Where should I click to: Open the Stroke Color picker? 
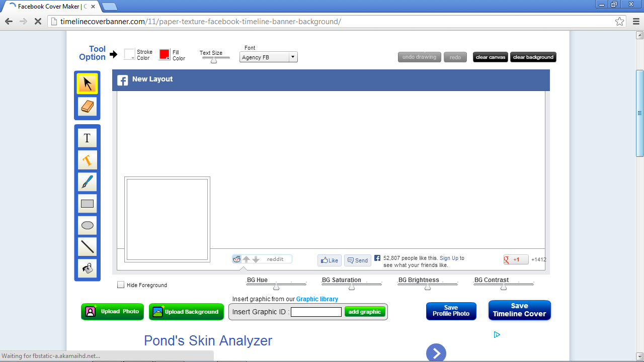click(x=130, y=54)
